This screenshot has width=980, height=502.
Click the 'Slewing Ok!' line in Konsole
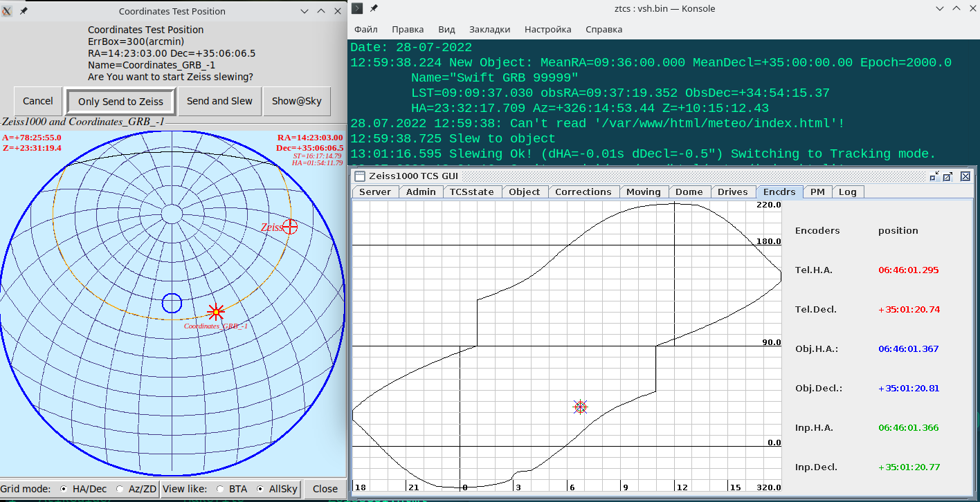pyautogui.click(x=643, y=154)
